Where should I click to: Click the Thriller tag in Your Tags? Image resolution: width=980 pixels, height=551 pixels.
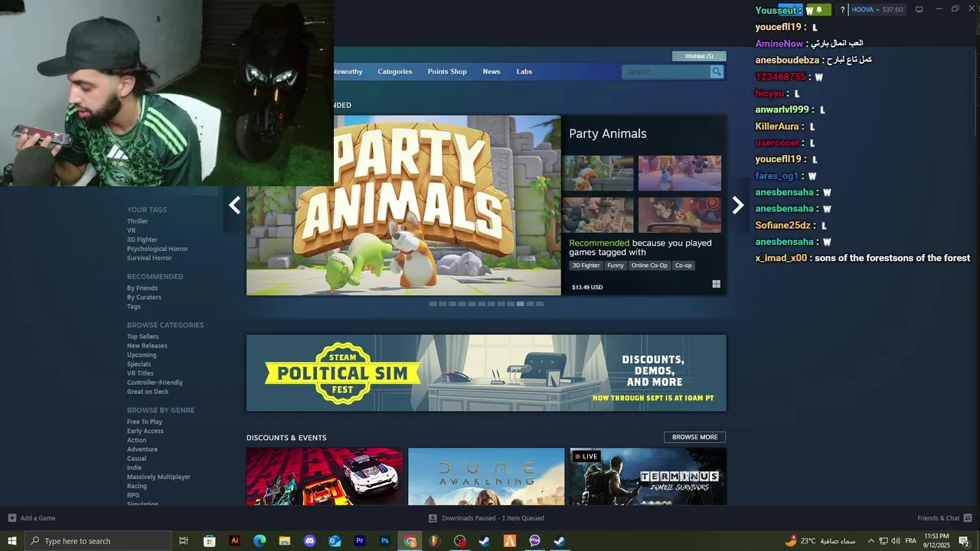click(x=138, y=221)
